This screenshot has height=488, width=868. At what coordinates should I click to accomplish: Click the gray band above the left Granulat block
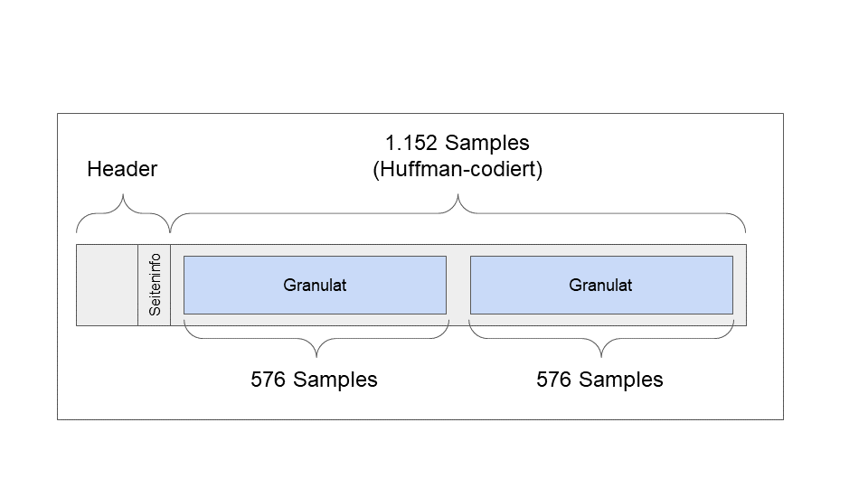point(315,250)
